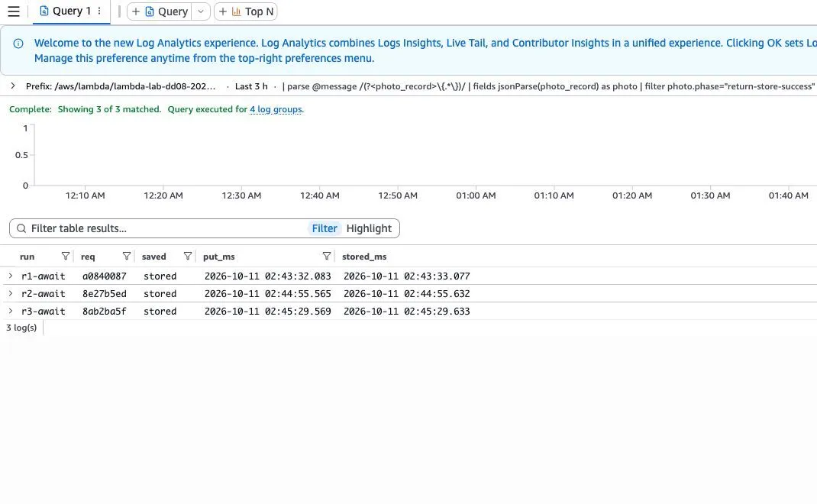Image resolution: width=817 pixels, height=504 pixels.
Task: Click the 01:40 AM histogram axis label
Action: [x=788, y=195]
